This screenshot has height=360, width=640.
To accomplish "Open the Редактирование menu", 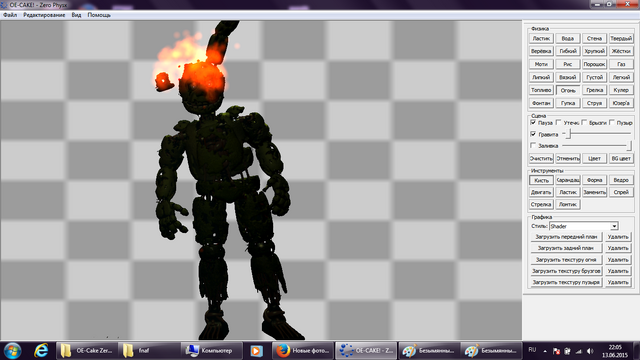I will pos(44,15).
